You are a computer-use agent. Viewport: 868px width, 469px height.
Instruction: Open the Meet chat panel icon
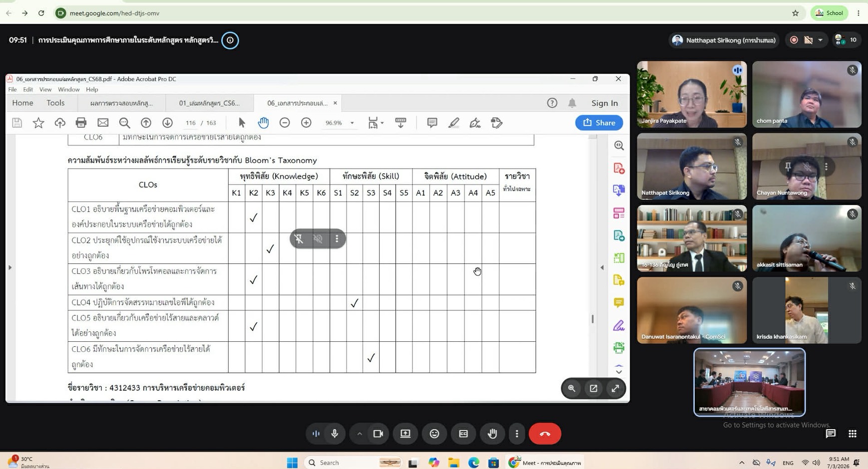(x=831, y=434)
